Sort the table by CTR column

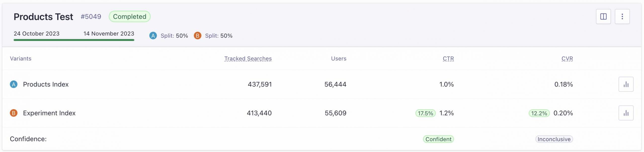448,58
